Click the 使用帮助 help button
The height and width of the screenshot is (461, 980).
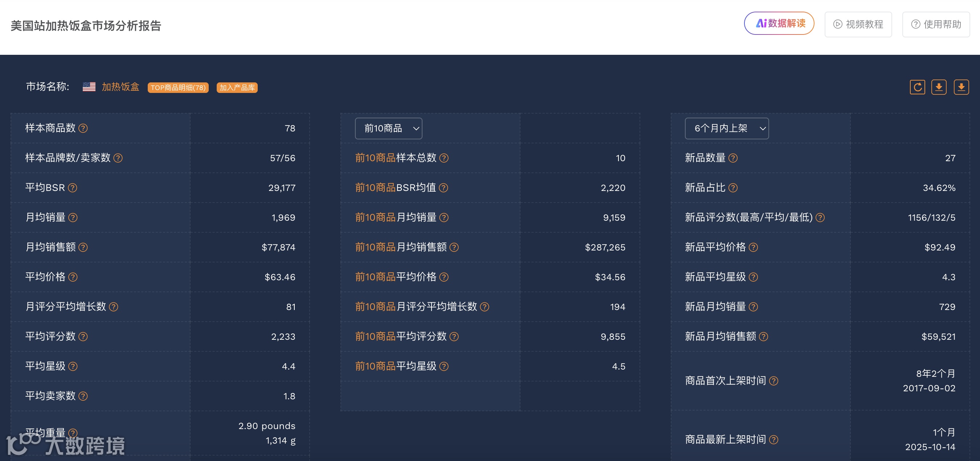tap(935, 24)
